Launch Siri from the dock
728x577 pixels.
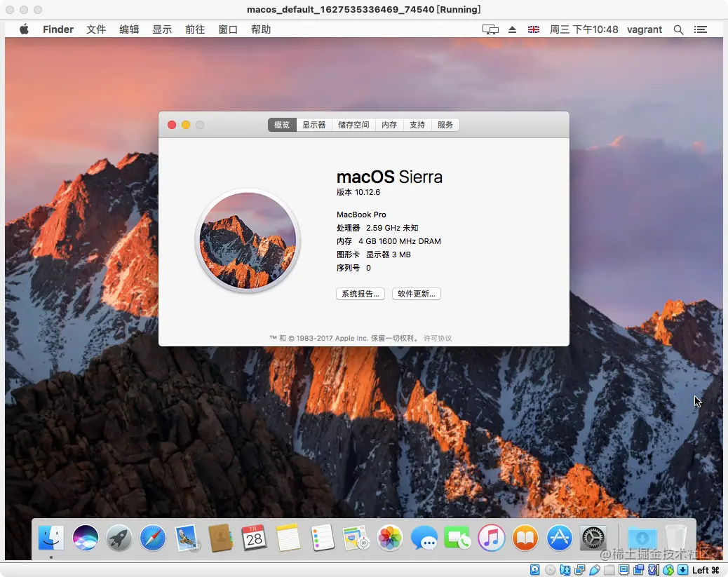click(x=86, y=538)
